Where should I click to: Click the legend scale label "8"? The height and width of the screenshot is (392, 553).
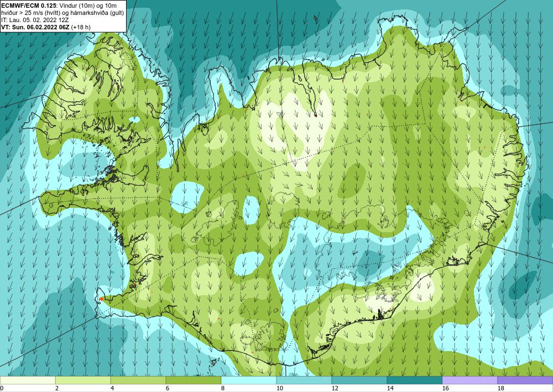tap(223, 388)
